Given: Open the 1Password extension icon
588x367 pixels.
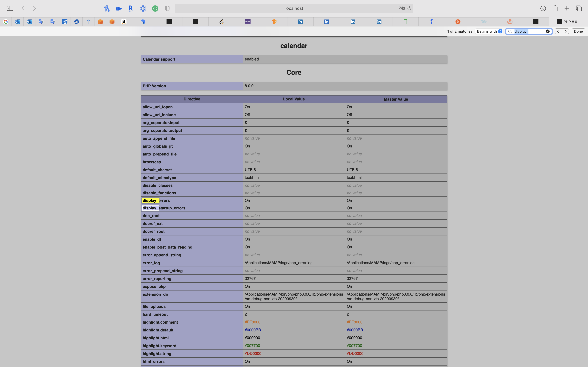Looking at the screenshot, I should pos(143,9).
